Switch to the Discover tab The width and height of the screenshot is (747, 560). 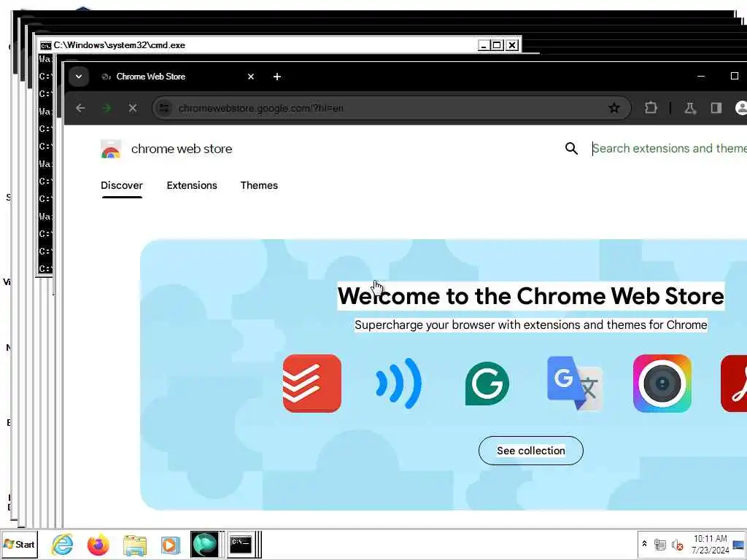(122, 186)
